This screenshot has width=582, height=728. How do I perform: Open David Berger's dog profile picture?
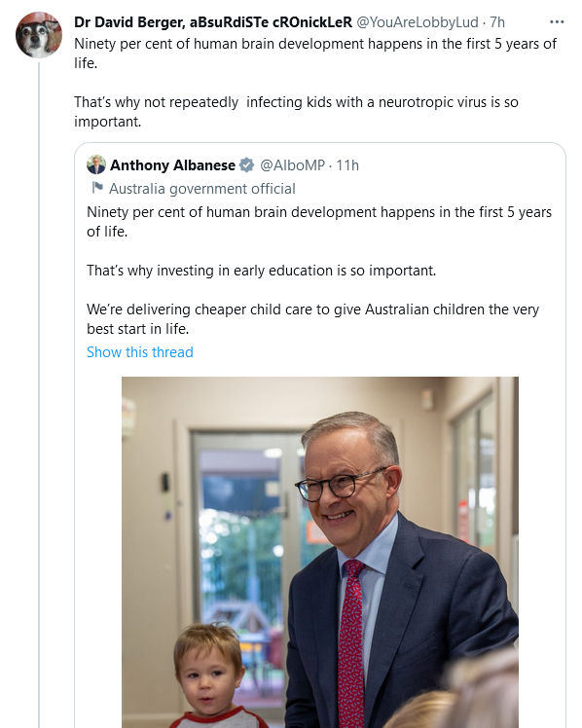tap(39, 35)
